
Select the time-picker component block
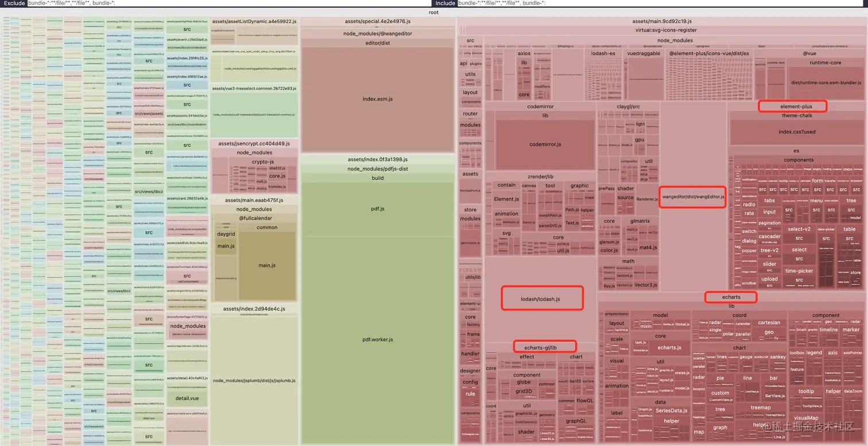click(x=799, y=271)
